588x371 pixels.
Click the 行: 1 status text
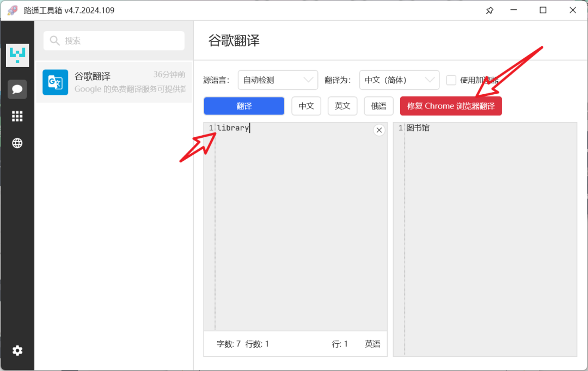pos(340,344)
